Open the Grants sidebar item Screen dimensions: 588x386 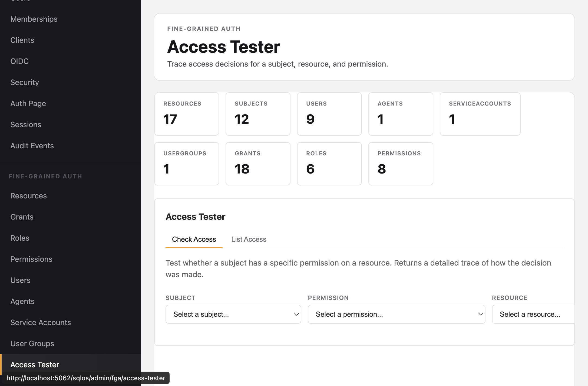point(22,217)
